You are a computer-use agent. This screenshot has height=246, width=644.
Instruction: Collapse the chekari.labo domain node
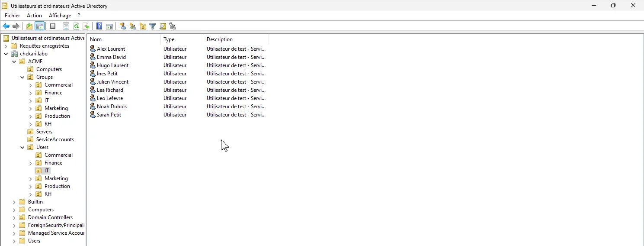6,54
